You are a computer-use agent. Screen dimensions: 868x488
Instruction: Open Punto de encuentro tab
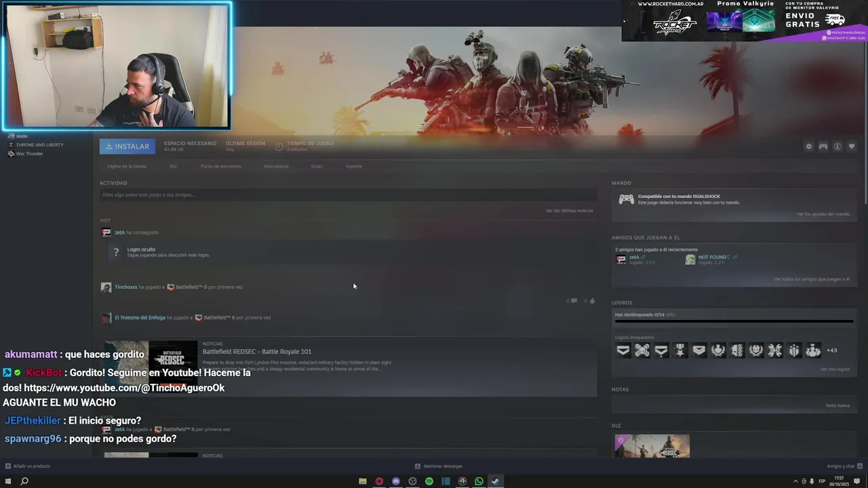click(x=220, y=166)
